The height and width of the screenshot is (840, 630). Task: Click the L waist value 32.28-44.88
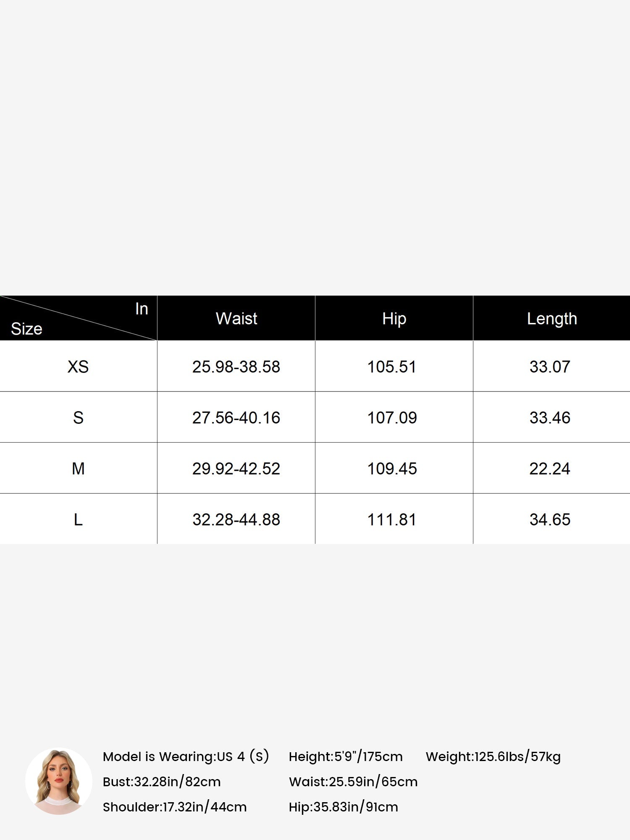(x=236, y=520)
